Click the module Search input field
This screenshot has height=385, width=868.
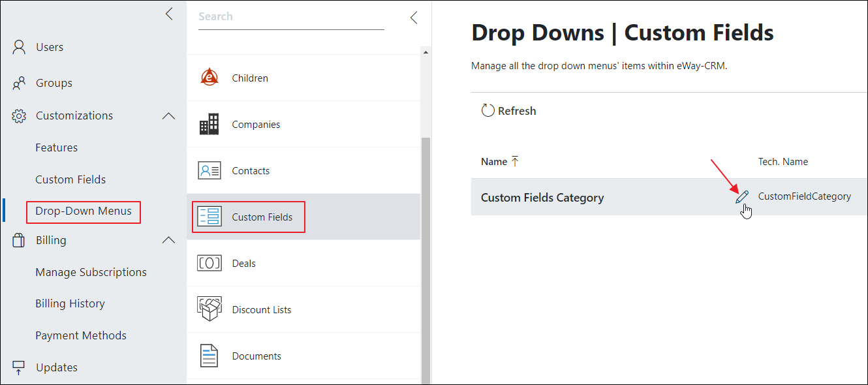click(x=291, y=18)
